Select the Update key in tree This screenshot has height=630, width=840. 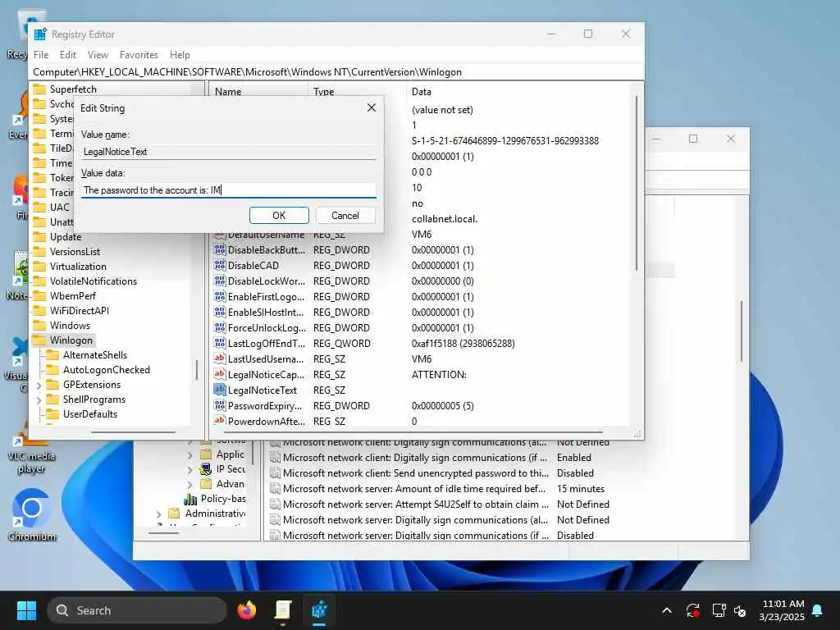click(x=66, y=237)
